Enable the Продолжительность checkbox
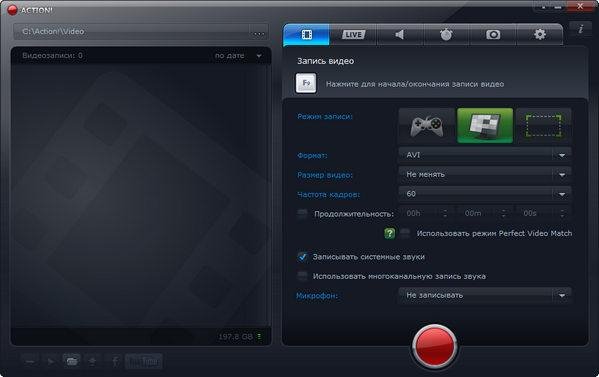 [302, 214]
